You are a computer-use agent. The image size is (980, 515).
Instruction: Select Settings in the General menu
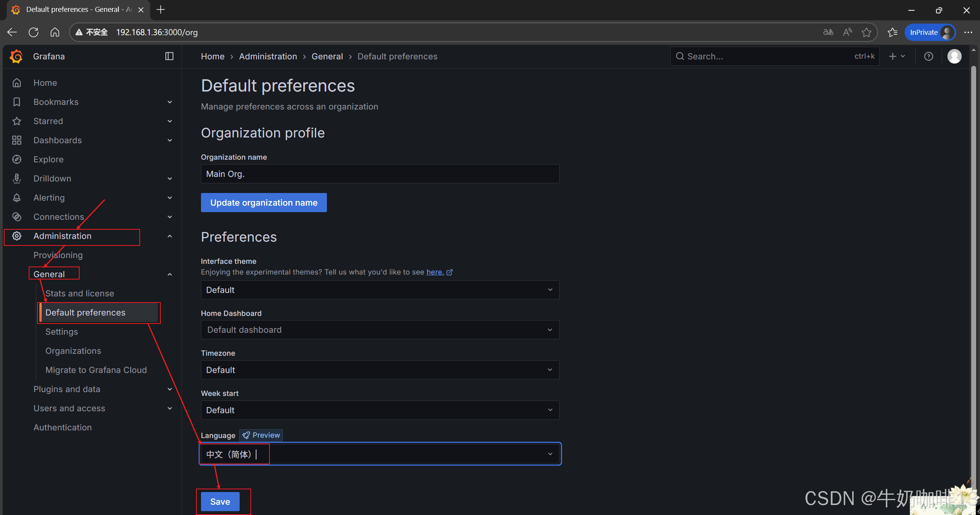62,332
